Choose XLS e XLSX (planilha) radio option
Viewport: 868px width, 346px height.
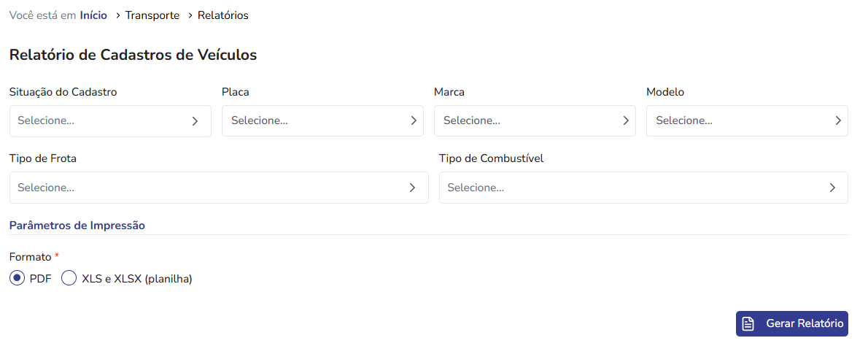point(69,278)
